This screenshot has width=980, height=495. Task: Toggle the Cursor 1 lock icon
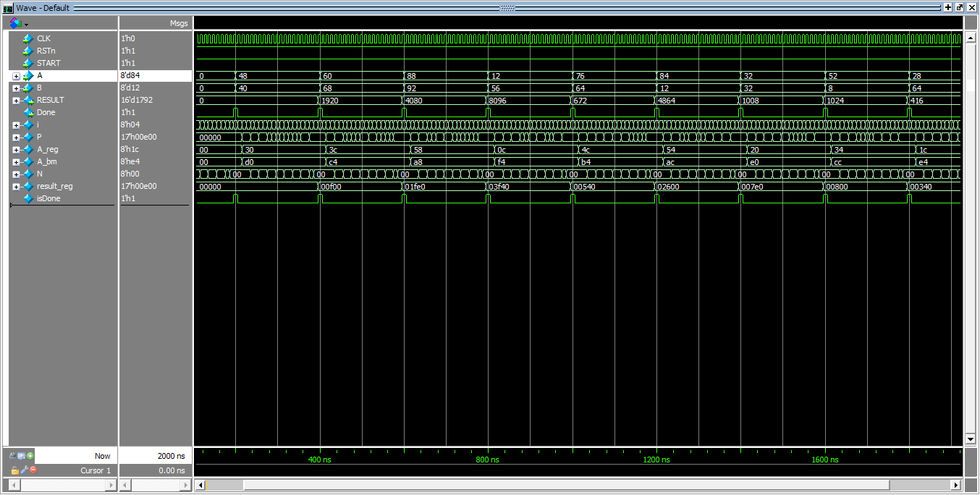(x=14, y=470)
